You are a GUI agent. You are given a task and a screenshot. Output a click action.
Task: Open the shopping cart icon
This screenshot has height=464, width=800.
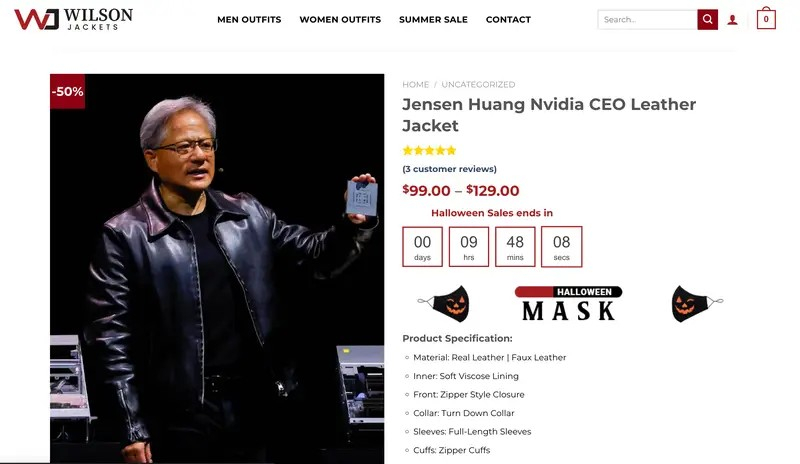coord(766,19)
